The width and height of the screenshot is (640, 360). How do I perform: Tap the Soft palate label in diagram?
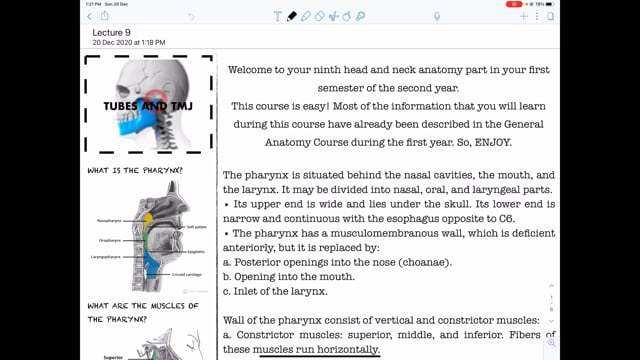[x=197, y=227]
